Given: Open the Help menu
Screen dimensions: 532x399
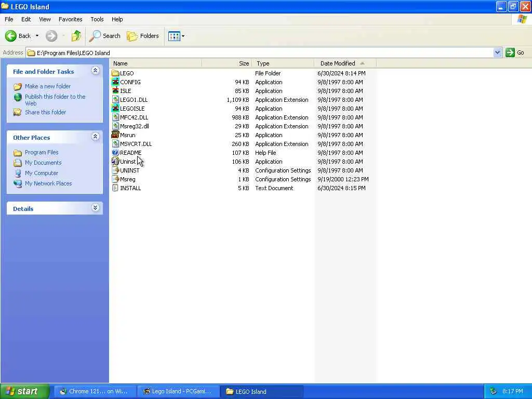Looking at the screenshot, I should point(117,19).
